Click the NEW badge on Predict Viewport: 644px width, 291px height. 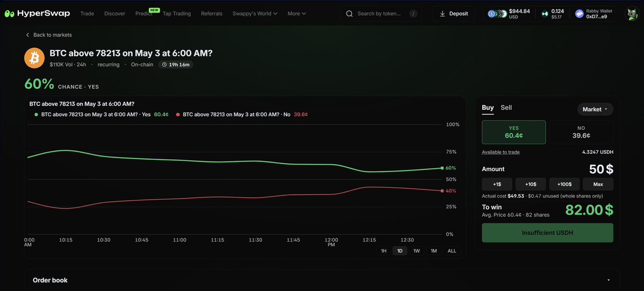tap(154, 10)
